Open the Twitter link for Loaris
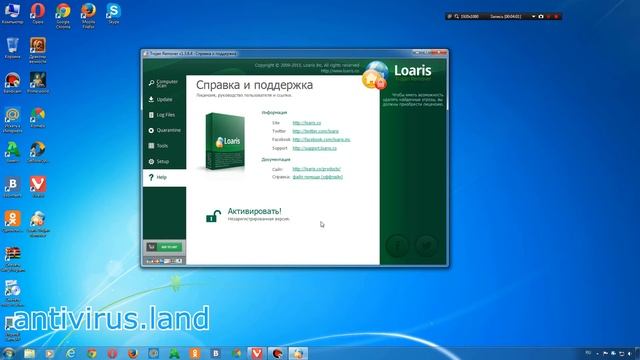This screenshot has height=360, width=640. click(x=316, y=131)
